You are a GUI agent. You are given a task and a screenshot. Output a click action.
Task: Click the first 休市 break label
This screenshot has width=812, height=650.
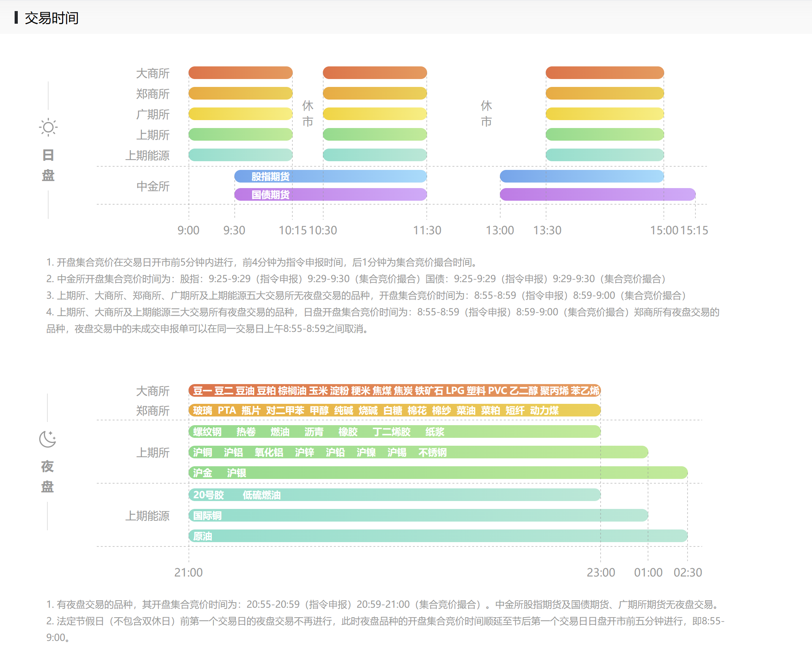click(307, 114)
